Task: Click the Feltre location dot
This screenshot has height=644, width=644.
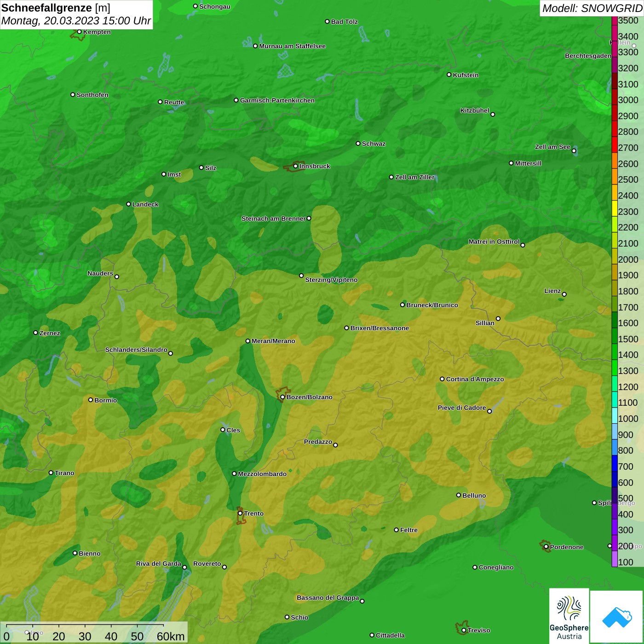Action: [x=396, y=530]
